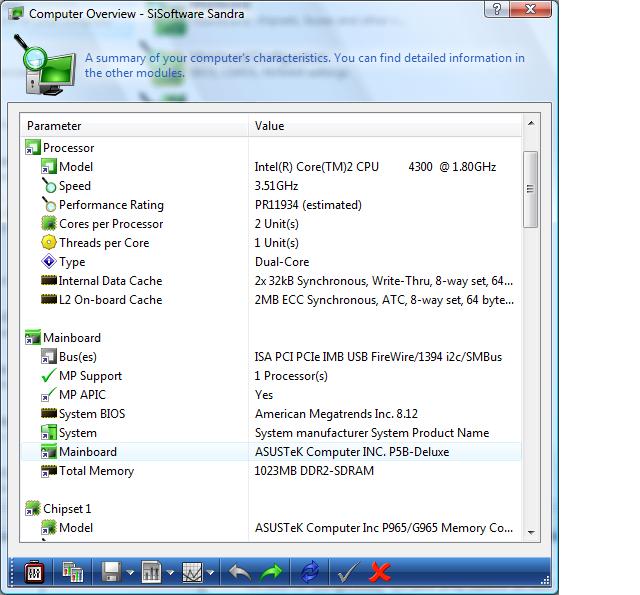Click the green check icon beside MP Support
Image resolution: width=640 pixels, height=595 pixels.
coord(49,375)
